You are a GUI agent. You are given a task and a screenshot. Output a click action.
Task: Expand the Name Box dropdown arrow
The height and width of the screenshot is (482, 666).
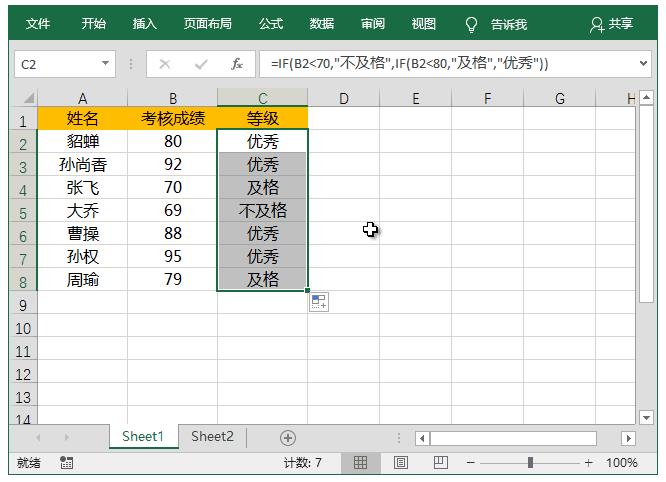tap(105, 64)
